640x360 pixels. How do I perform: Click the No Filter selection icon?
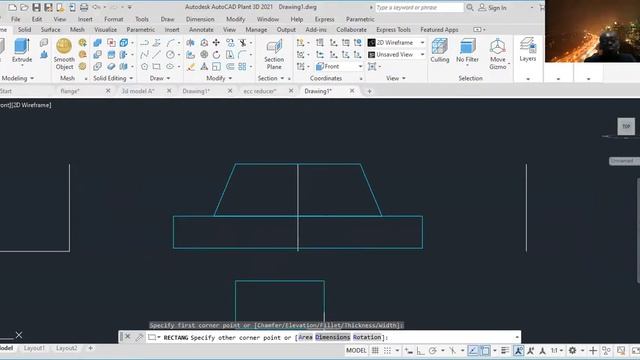(467, 51)
